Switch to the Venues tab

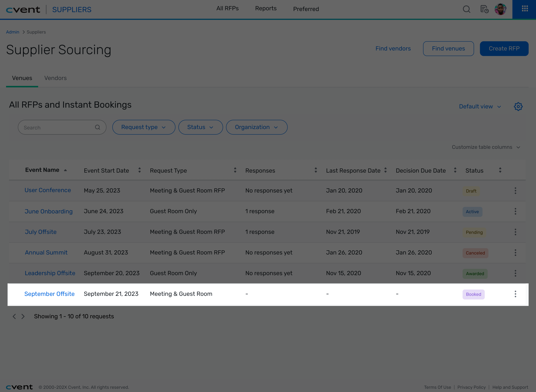(22, 78)
